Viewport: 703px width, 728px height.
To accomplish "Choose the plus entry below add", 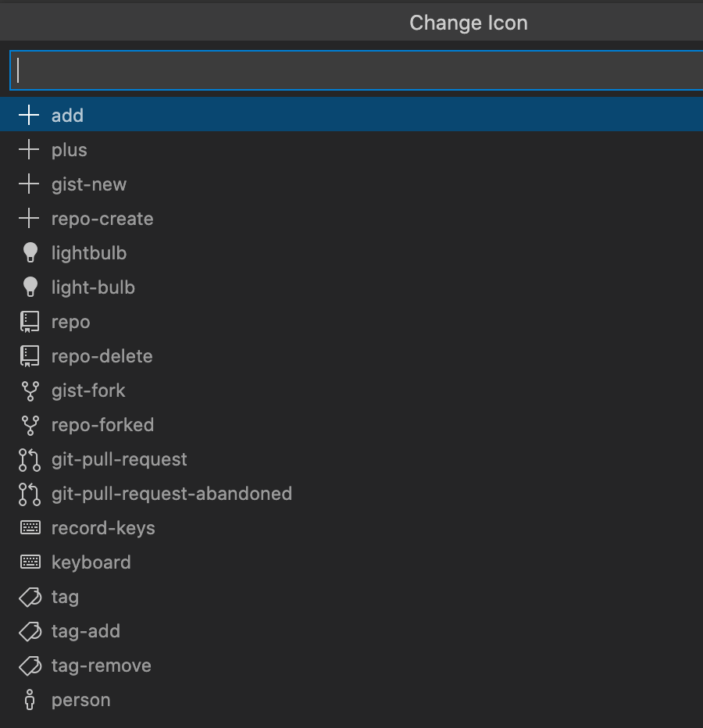I will pyautogui.click(x=69, y=149).
